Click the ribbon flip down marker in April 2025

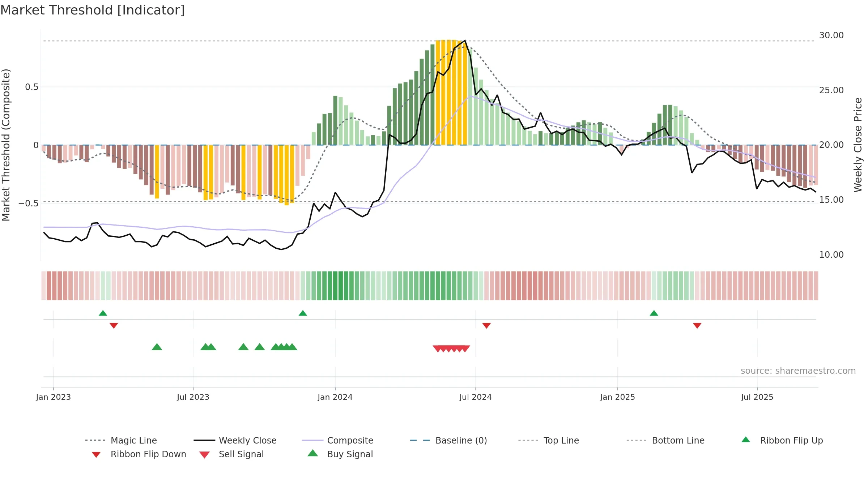(697, 326)
